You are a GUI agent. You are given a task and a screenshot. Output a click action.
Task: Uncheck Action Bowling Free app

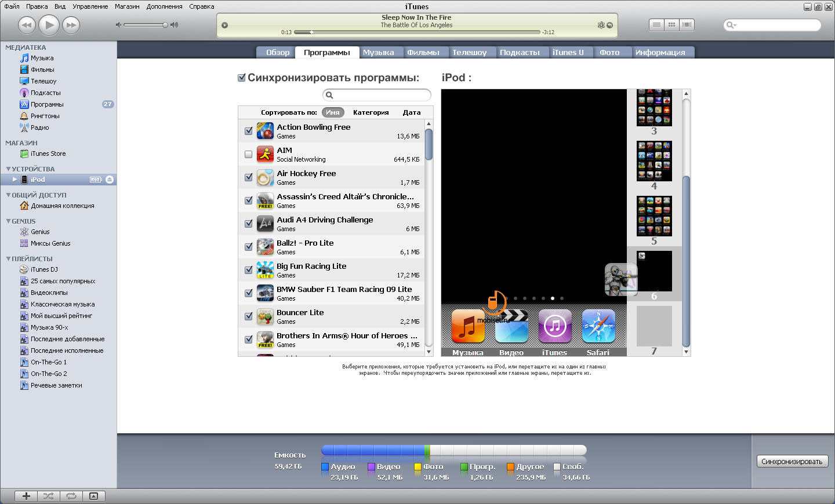point(248,131)
